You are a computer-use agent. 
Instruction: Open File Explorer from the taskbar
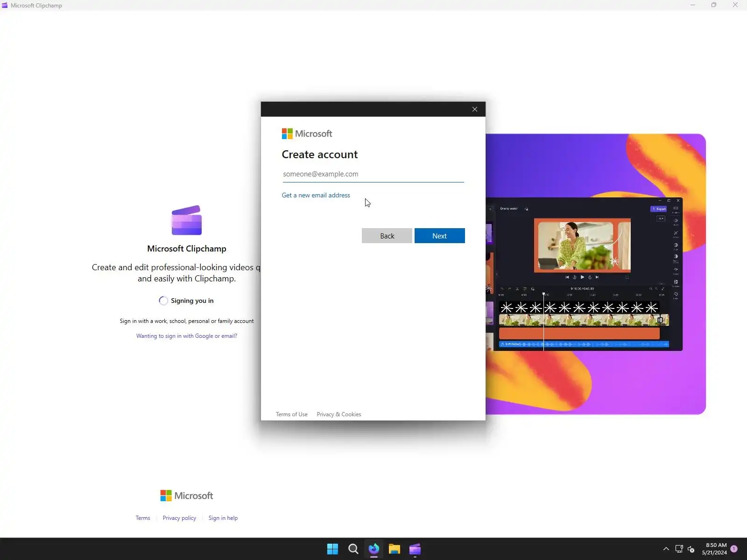pos(395,549)
